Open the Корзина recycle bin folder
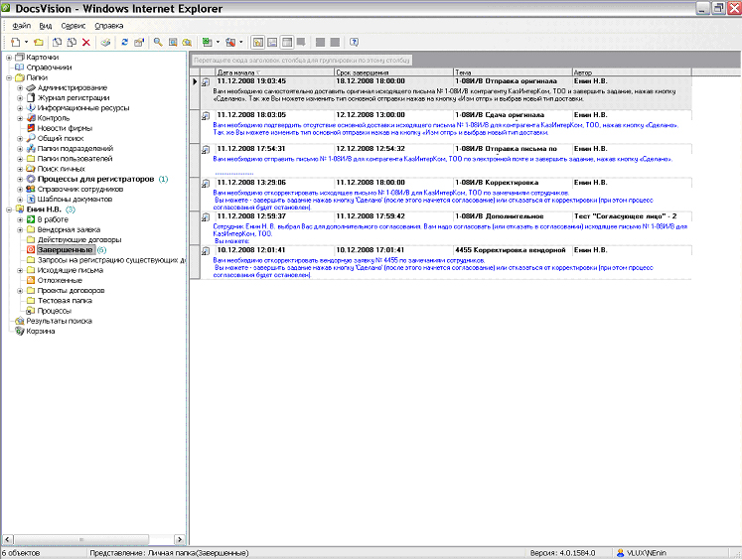742x560 pixels. [40, 332]
